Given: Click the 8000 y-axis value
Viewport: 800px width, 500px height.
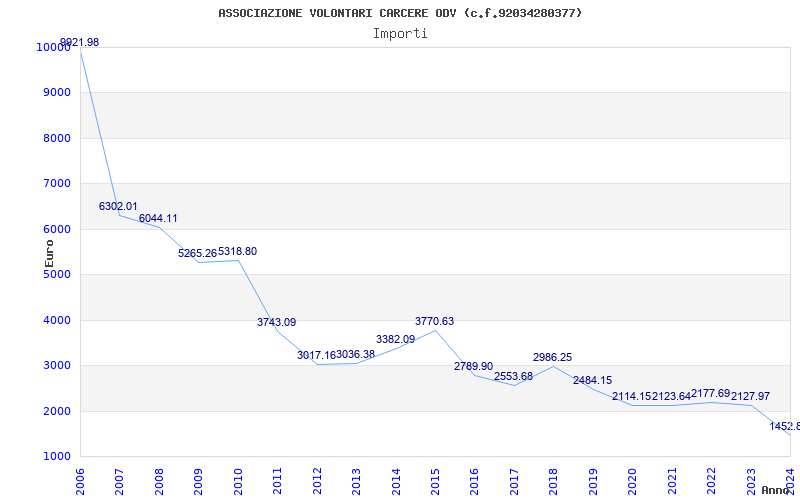Looking at the screenshot, I should [56, 138].
